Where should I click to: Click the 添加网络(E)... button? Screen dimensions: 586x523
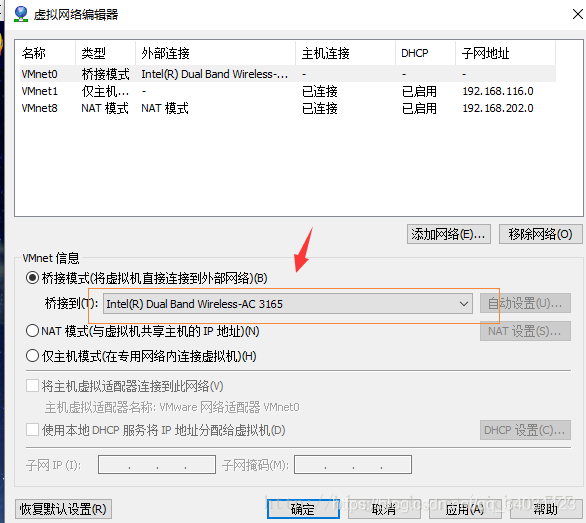pos(448,234)
